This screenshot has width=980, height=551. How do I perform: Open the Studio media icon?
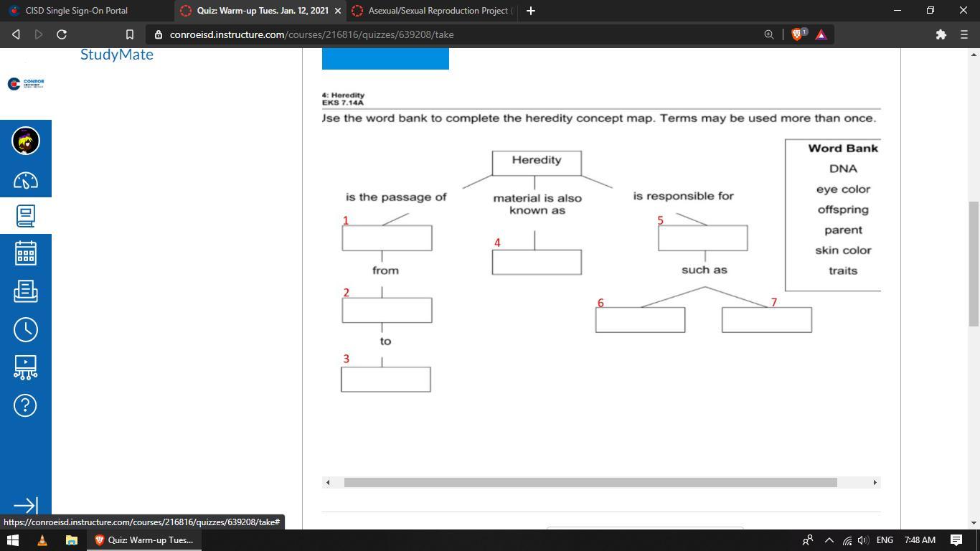[x=26, y=367]
